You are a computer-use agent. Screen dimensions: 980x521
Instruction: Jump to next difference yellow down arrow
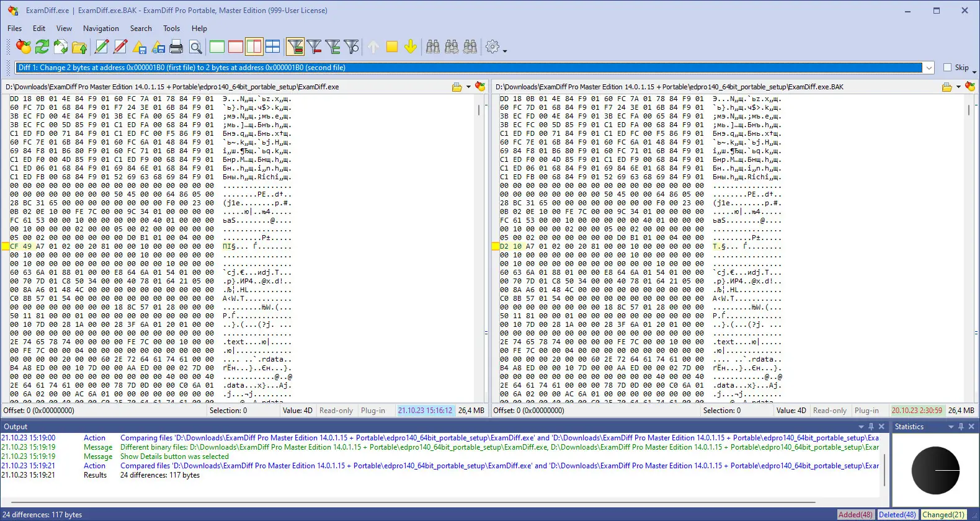[x=411, y=47]
